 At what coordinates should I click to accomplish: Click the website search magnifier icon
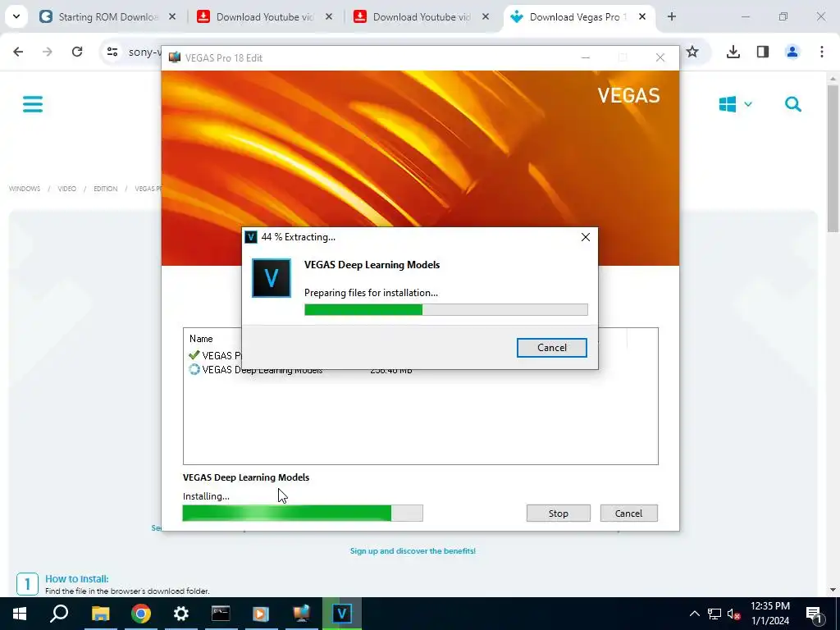(x=793, y=104)
